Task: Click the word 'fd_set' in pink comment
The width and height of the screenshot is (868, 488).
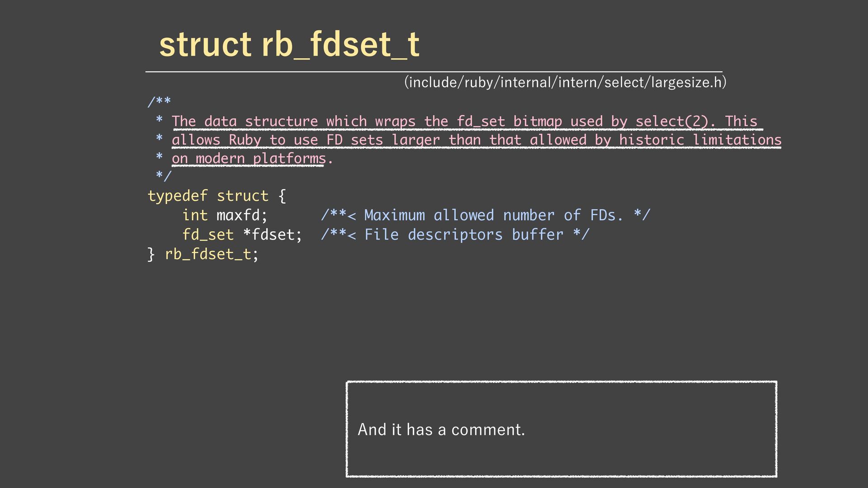Action: click(481, 122)
